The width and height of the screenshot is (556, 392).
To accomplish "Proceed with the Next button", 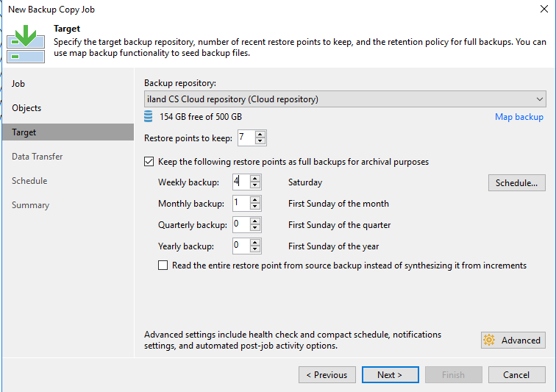I will 390,374.
